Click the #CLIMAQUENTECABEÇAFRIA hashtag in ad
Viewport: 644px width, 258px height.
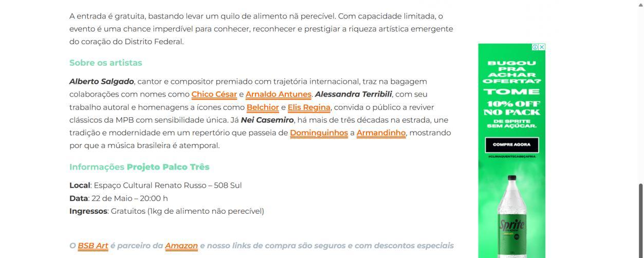[x=511, y=156]
